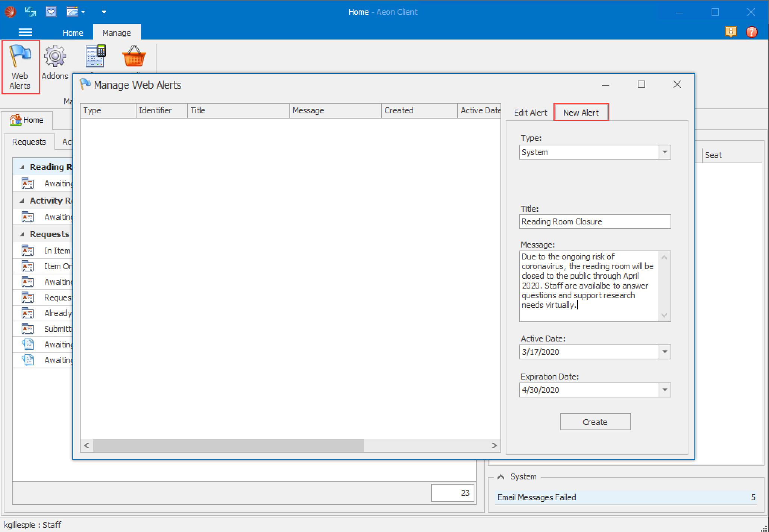Click the billing/invoice calculator icon in the ribbon
Screen dimensions: 769x532
tap(95, 56)
